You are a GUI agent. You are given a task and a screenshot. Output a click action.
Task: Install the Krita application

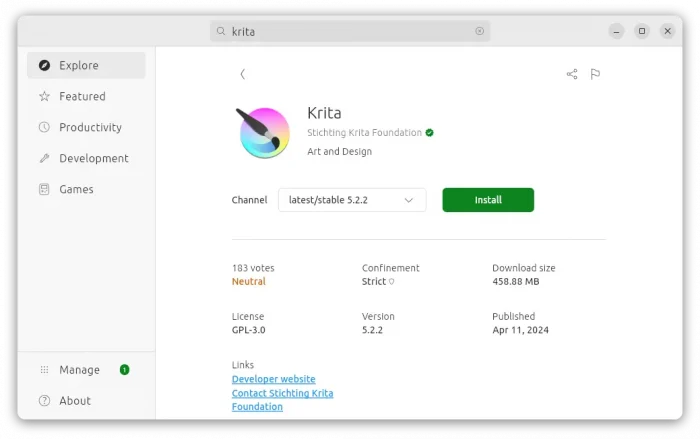pyautogui.click(x=488, y=200)
